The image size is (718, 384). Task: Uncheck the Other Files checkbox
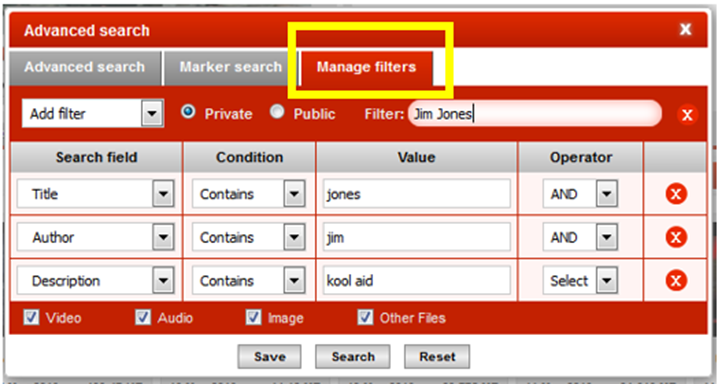365,317
